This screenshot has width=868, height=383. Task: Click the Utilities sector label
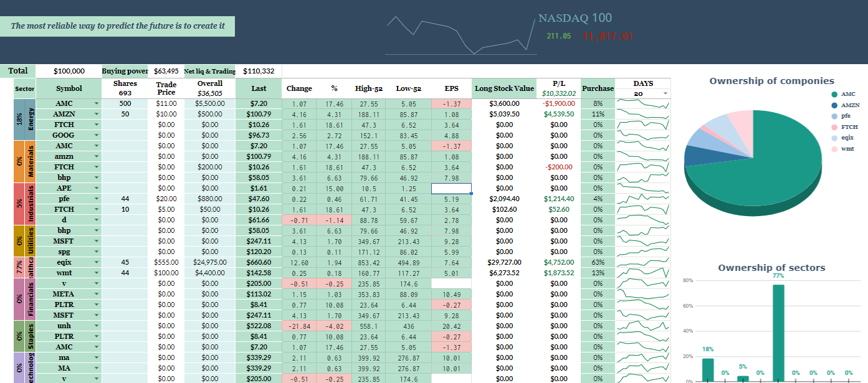(x=31, y=240)
